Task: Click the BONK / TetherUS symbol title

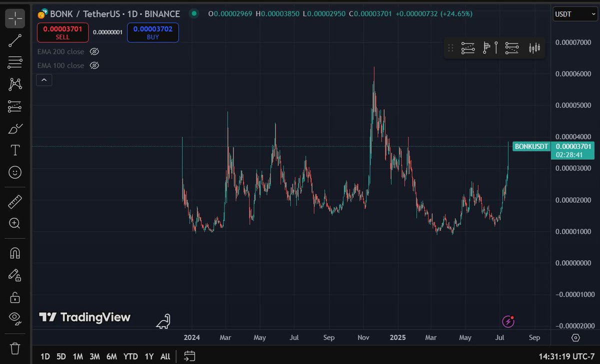Action: coord(115,13)
